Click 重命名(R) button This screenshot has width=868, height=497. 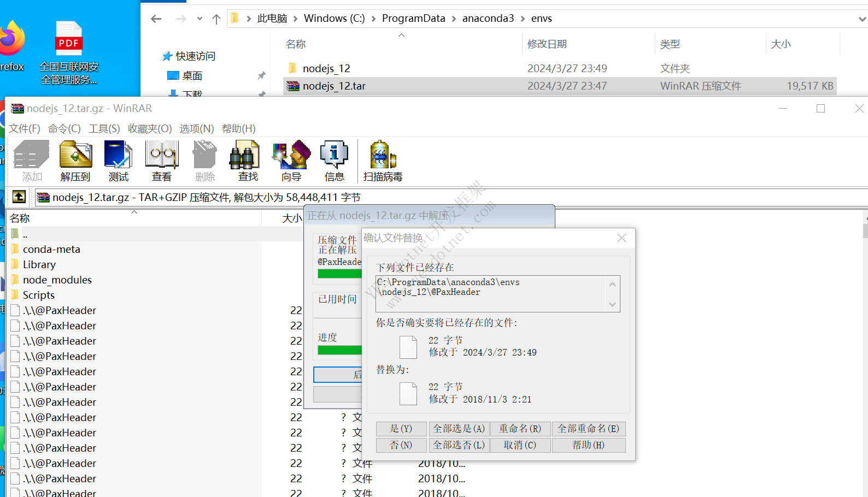pyautogui.click(x=520, y=429)
